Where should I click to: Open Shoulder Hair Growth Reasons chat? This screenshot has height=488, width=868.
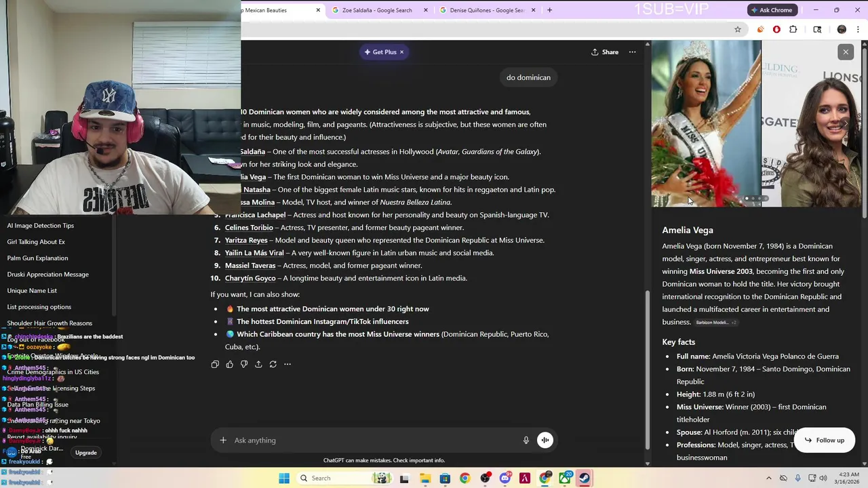click(x=50, y=323)
